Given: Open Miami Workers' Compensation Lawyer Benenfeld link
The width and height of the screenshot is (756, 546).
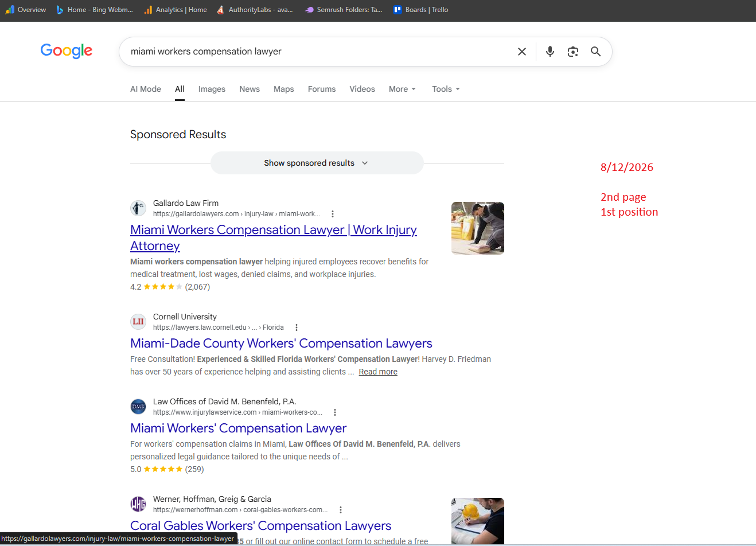Looking at the screenshot, I should point(238,428).
